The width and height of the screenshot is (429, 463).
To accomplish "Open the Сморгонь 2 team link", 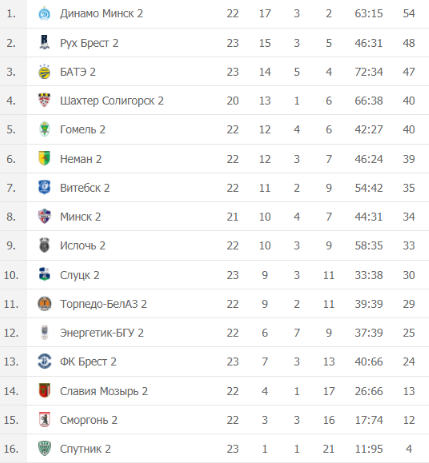I will [89, 420].
